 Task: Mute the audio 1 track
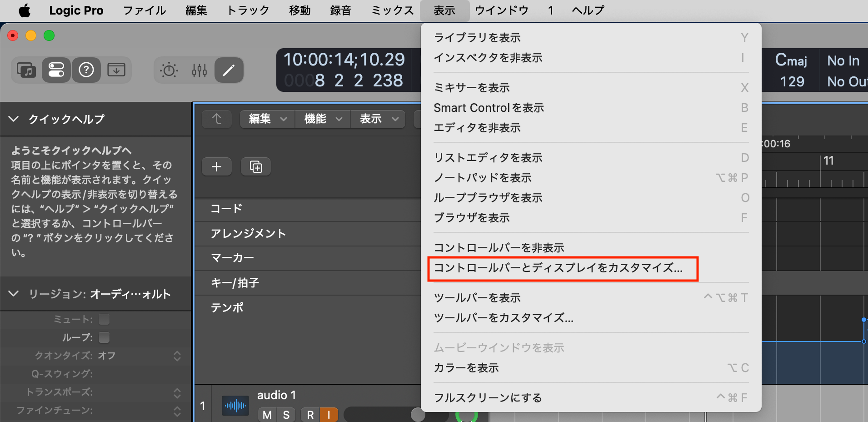pyautogui.click(x=267, y=415)
